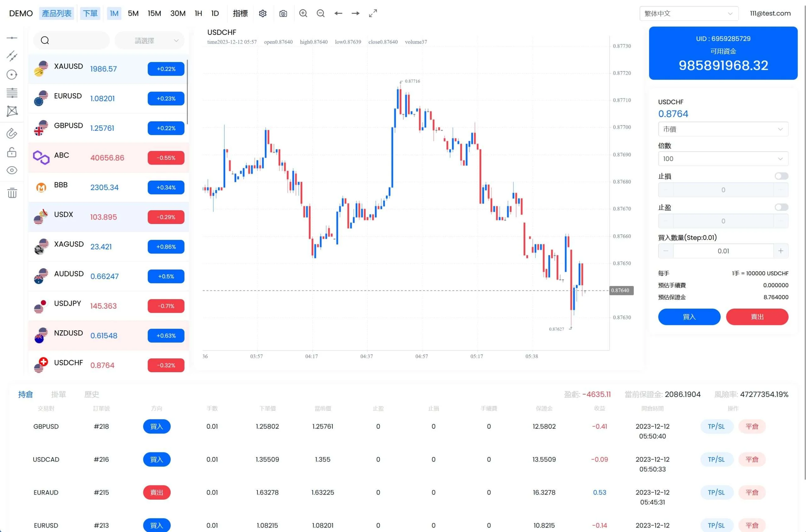The width and height of the screenshot is (806, 532).
Task: Enable the 止盈 take-profit switch
Action: coord(781,207)
